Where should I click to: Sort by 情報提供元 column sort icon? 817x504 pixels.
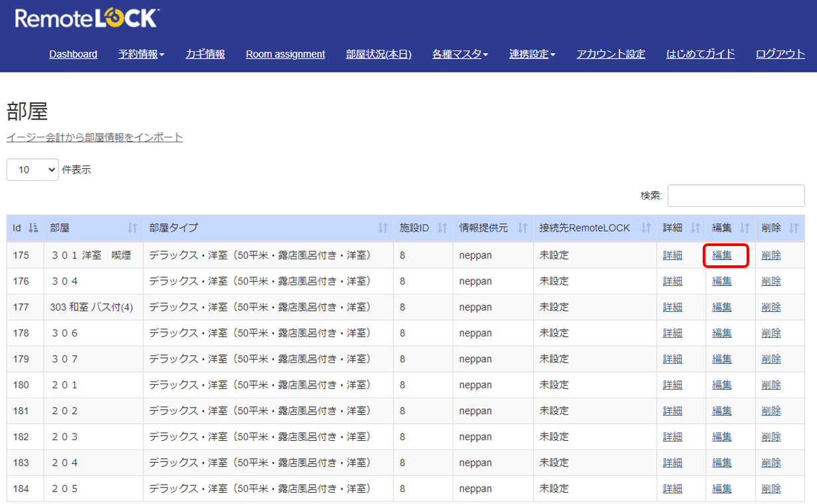click(x=523, y=228)
